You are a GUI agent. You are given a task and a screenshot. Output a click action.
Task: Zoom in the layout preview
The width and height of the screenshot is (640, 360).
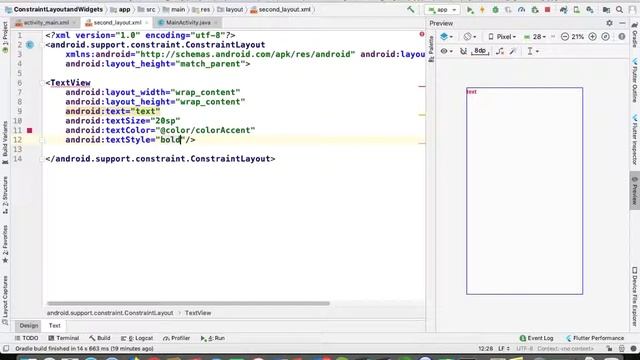point(592,37)
